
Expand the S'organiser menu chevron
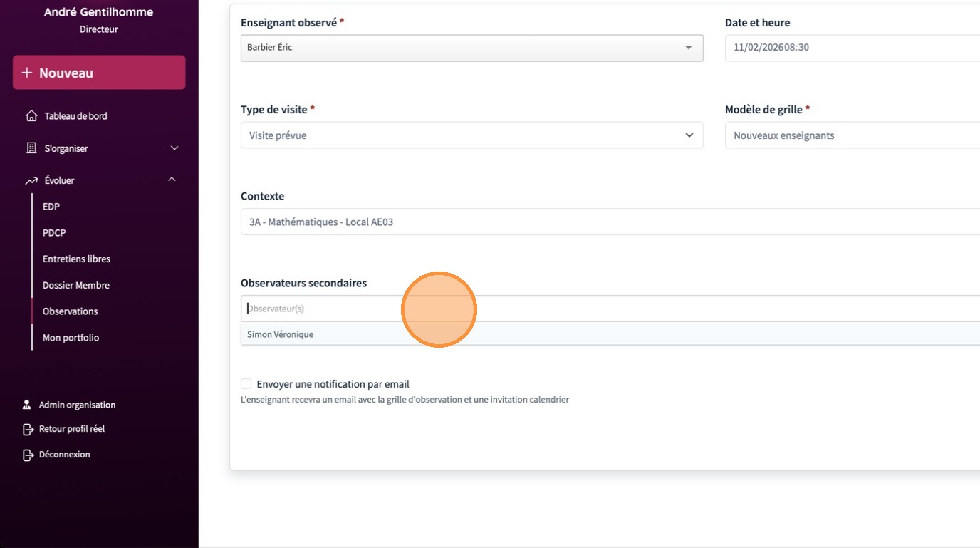pyautogui.click(x=174, y=148)
